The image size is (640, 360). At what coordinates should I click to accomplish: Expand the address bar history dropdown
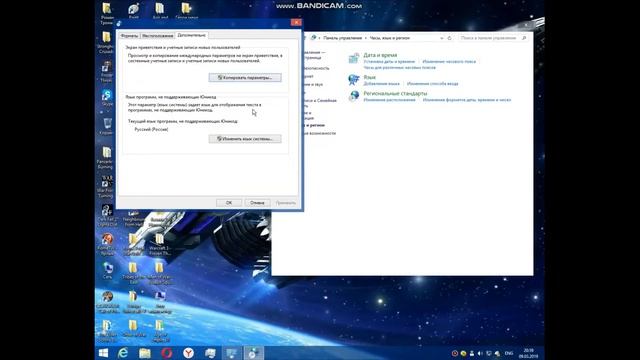(x=442, y=38)
